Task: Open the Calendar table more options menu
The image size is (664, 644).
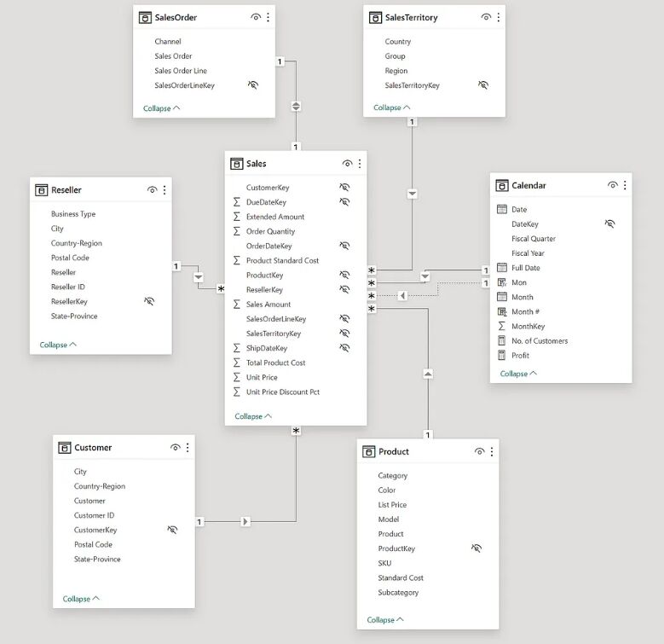Action: tap(625, 185)
